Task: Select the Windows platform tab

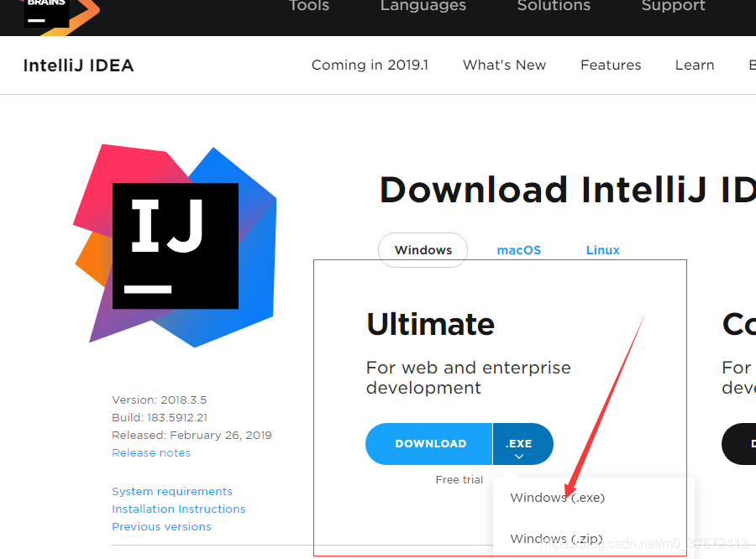Action: [x=423, y=250]
